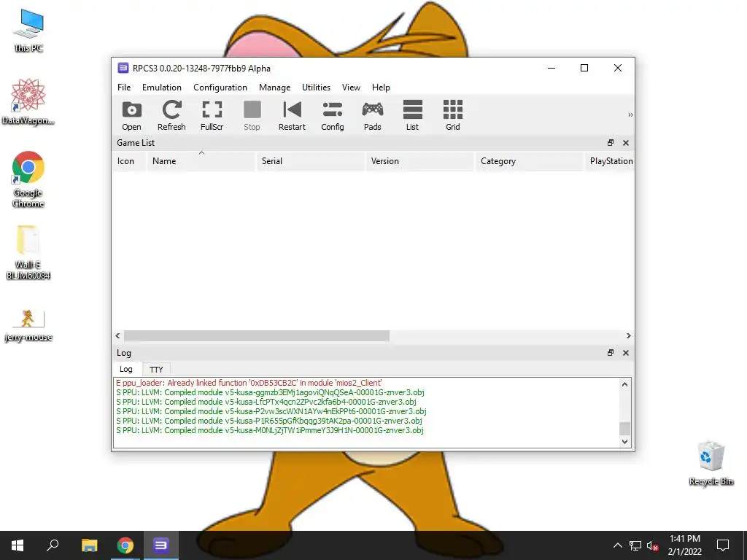Sort by the Version column
This screenshot has width=747, height=560.
click(419, 161)
